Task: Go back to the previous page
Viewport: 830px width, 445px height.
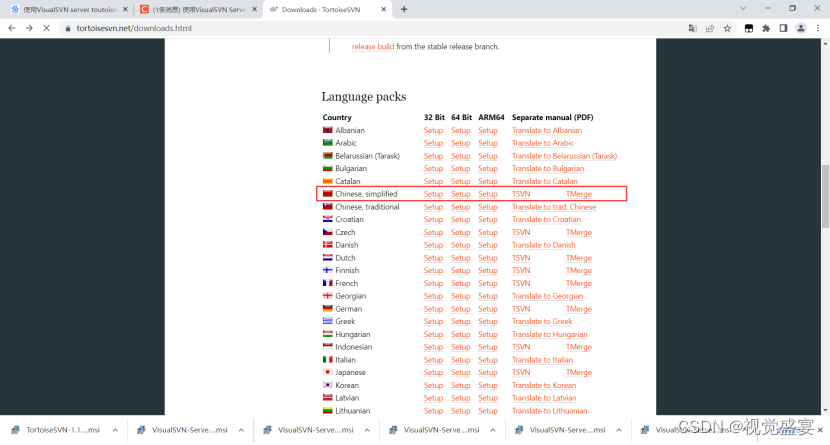Action: click(12, 28)
